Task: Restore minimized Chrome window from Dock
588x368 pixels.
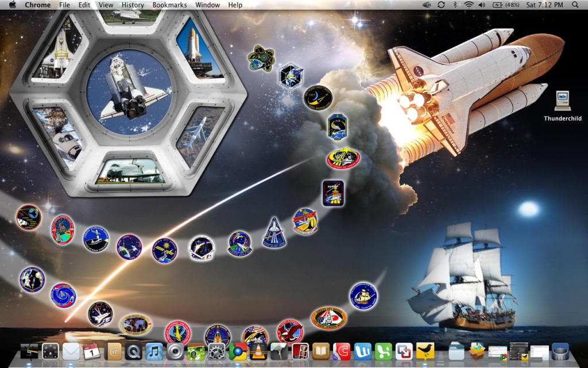Action: pos(498,352)
